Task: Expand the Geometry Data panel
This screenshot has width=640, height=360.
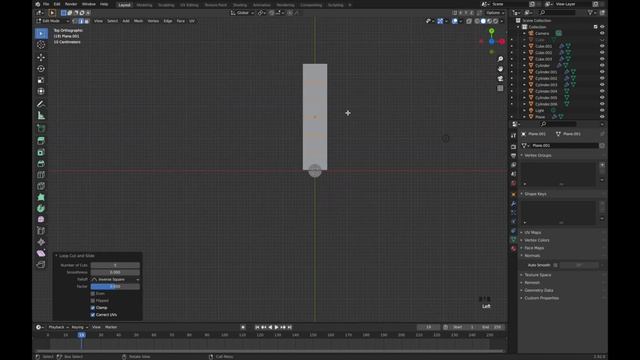Action: tap(522, 291)
